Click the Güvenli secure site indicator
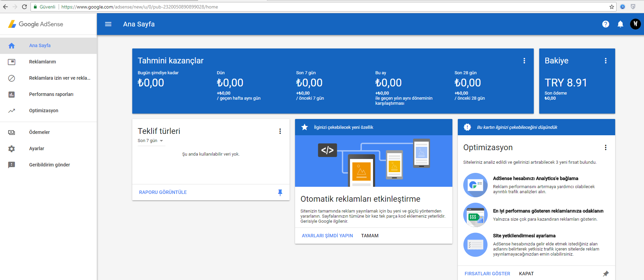Image resolution: width=644 pixels, height=280 pixels. [x=44, y=7]
